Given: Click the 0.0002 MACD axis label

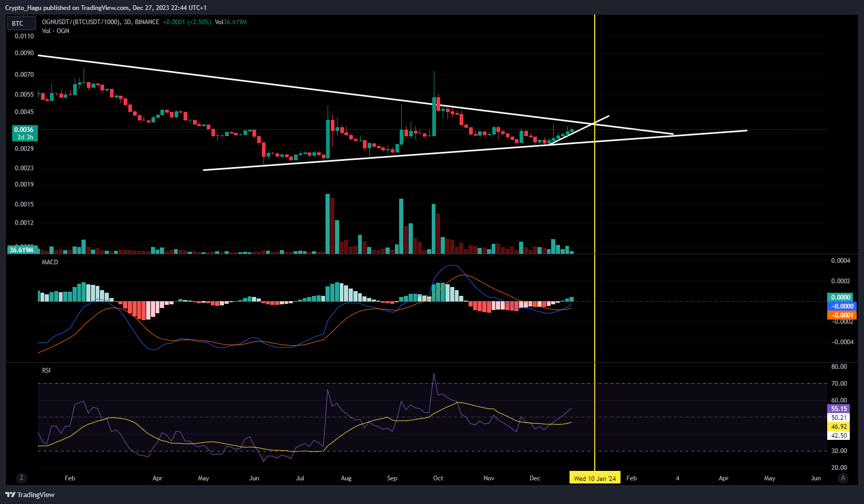Looking at the screenshot, I should coord(841,281).
